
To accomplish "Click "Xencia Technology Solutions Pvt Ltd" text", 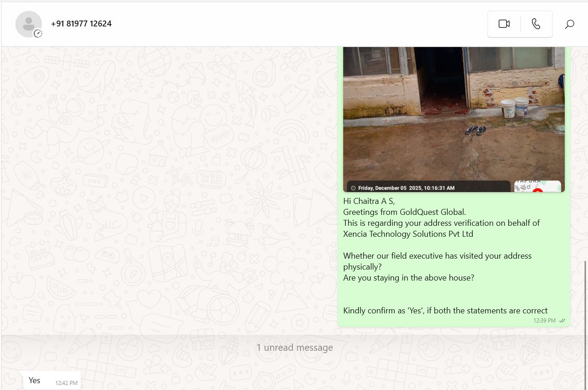I will click(x=408, y=234).
